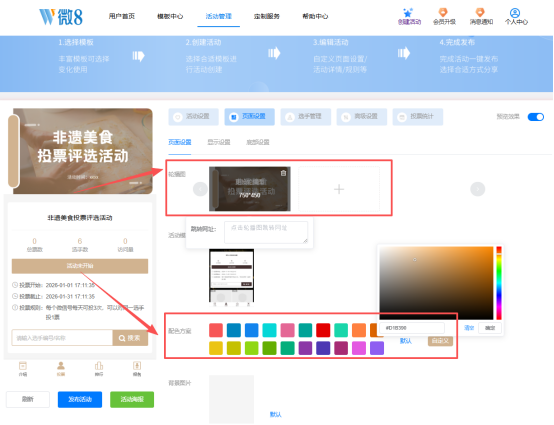Click the rainbow hue slider

499,283
